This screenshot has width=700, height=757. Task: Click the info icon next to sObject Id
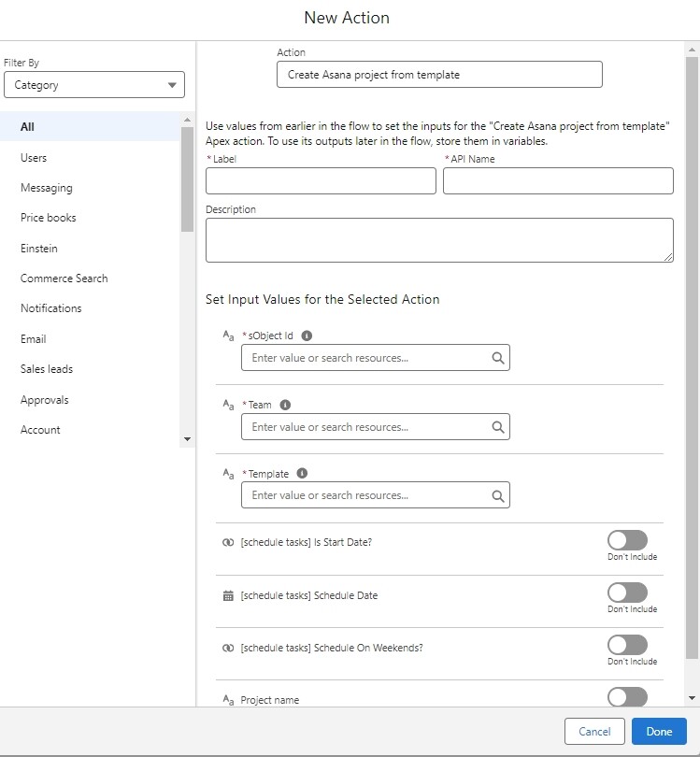tap(307, 336)
